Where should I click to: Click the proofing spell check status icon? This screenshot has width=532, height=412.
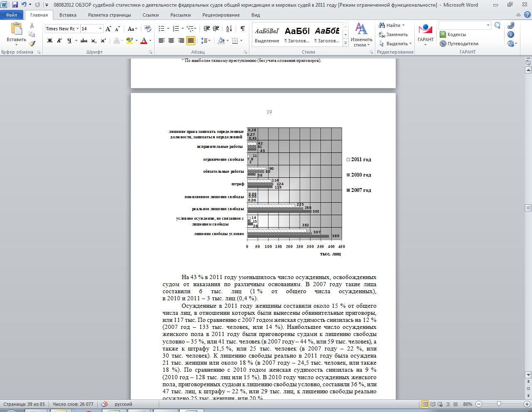(105, 404)
